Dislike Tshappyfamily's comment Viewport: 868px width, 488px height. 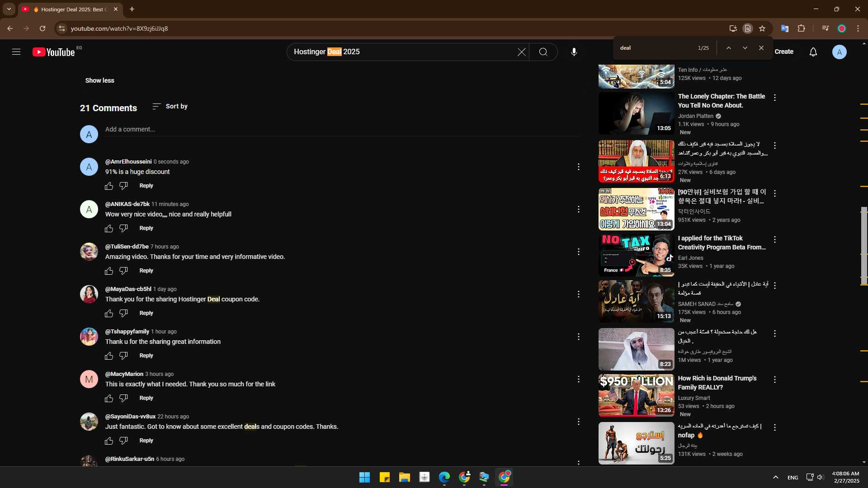123,356
